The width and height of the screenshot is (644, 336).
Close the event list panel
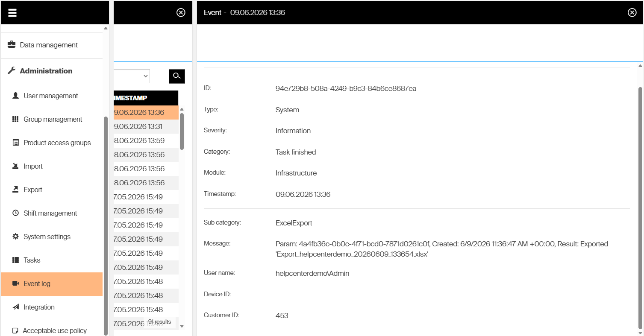(181, 12)
